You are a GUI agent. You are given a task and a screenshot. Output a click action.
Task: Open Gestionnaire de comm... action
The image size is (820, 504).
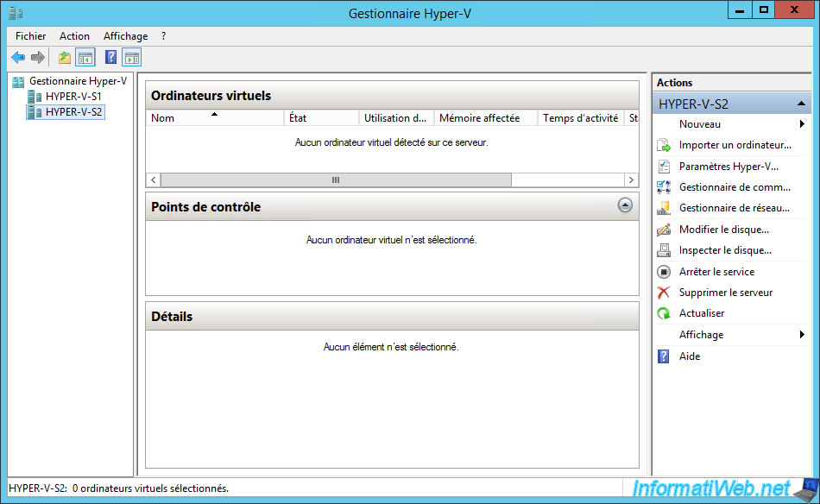[735, 187]
